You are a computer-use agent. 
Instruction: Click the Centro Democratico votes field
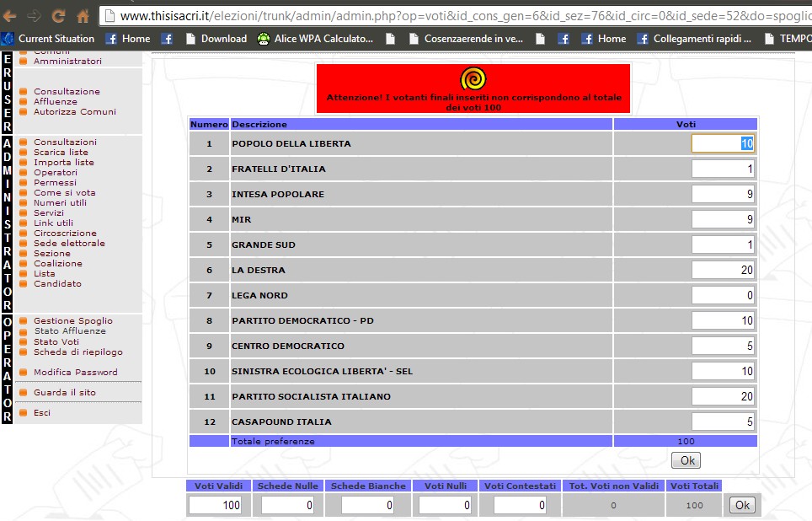point(723,346)
